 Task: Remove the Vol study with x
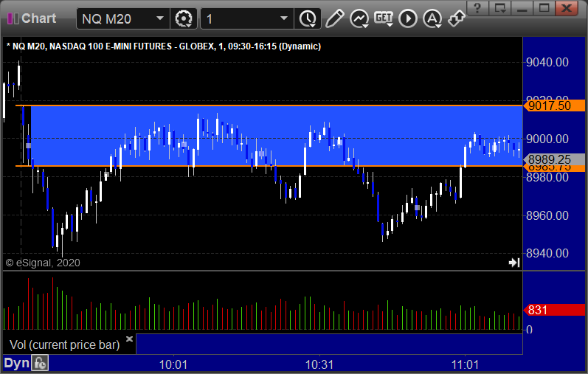point(129,339)
